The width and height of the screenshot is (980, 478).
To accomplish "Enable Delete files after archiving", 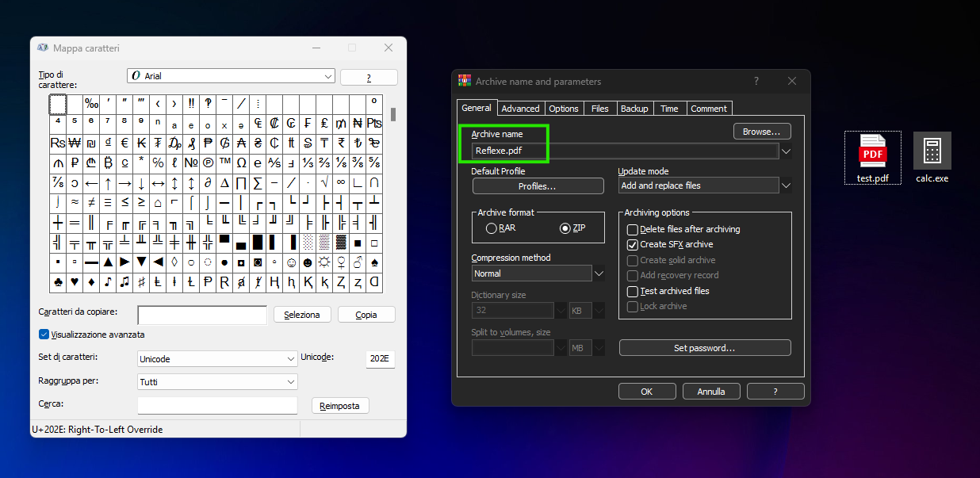I will click(683, 229).
